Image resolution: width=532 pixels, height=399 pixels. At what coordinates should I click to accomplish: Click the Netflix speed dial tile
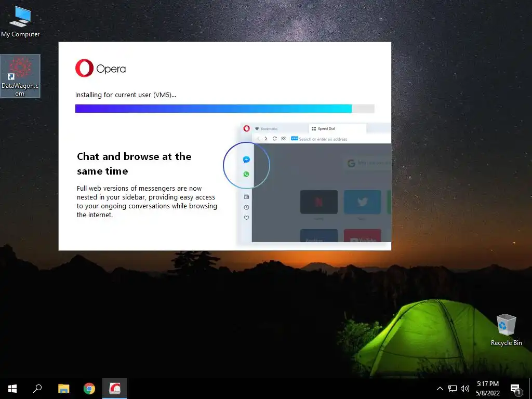click(x=319, y=202)
